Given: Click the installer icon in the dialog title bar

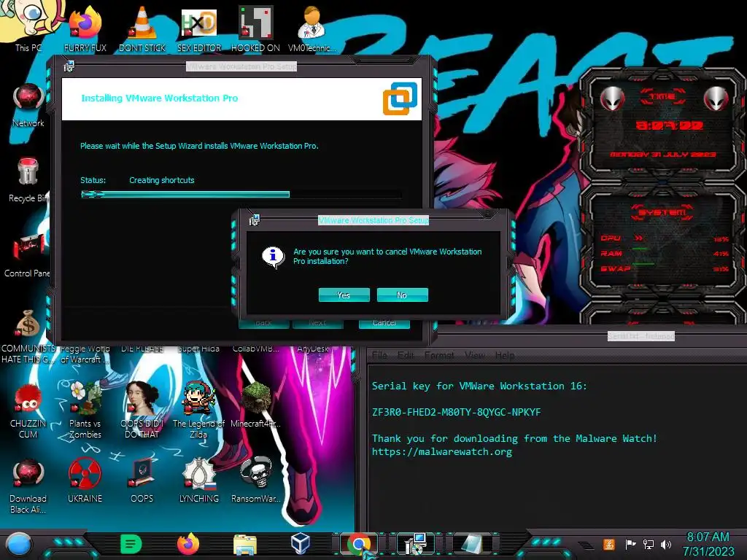Looking at the screenshot, I should [254, 220].
